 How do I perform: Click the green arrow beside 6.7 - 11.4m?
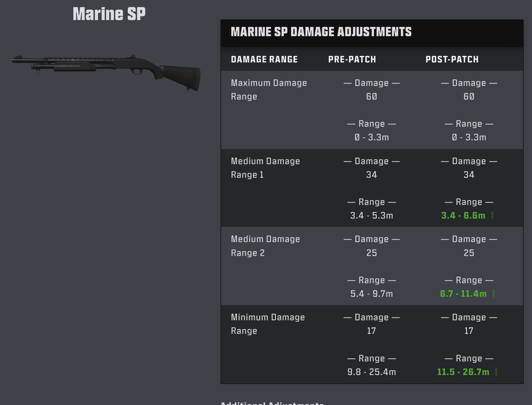(x=494, y=293)
